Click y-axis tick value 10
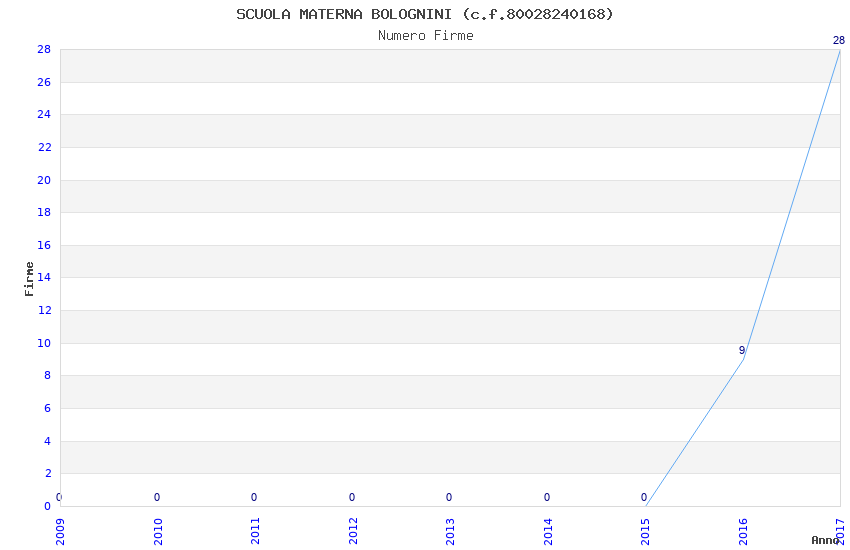850x550 pixels. [x=44, y=344]
